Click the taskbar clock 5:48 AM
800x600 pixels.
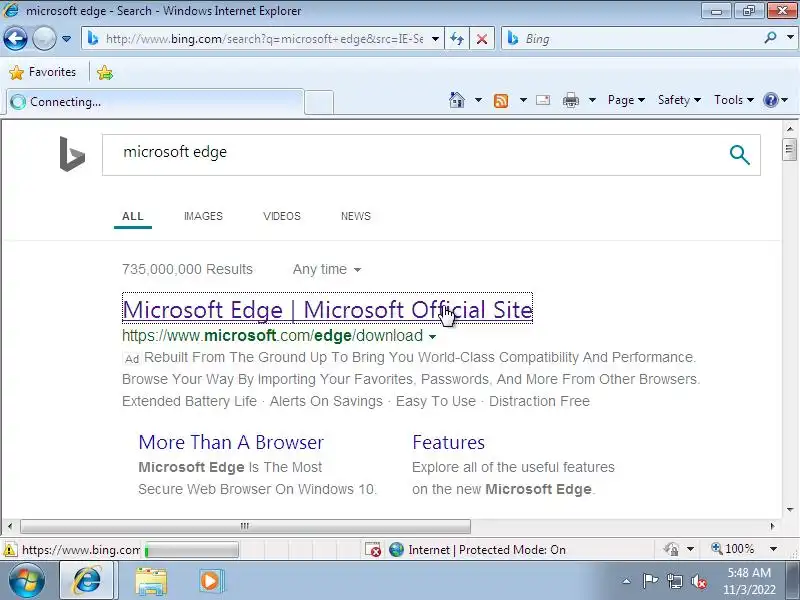tap(749, 581)
